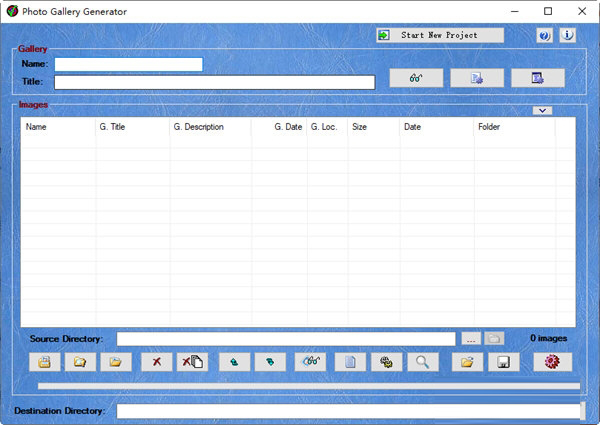This screenshot has width=600, height=425.
Task: Sort by the G. Loc. column header
Action: tap(327, 127)
